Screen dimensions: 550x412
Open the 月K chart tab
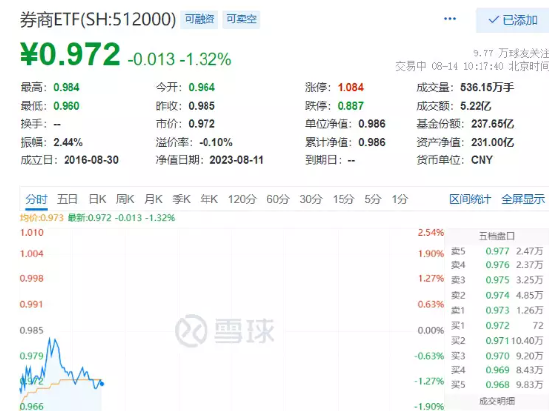153,199
